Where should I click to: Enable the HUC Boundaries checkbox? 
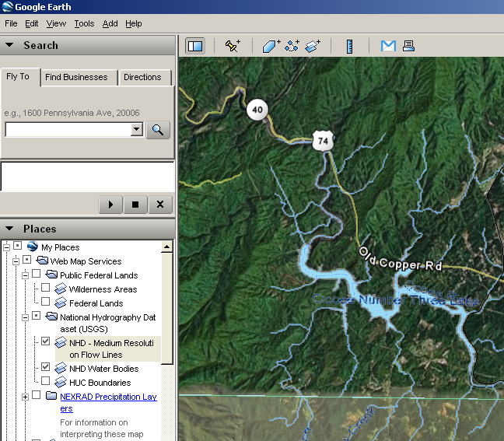45,381
